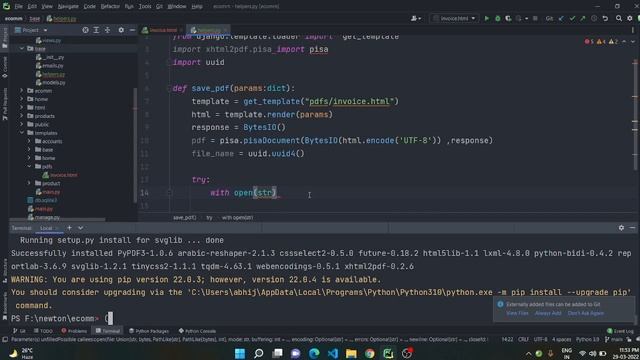Add a new terminal session with plus icon
This screenshot has width=640, height=360.
pyautogui.click(x=69, y=228)
